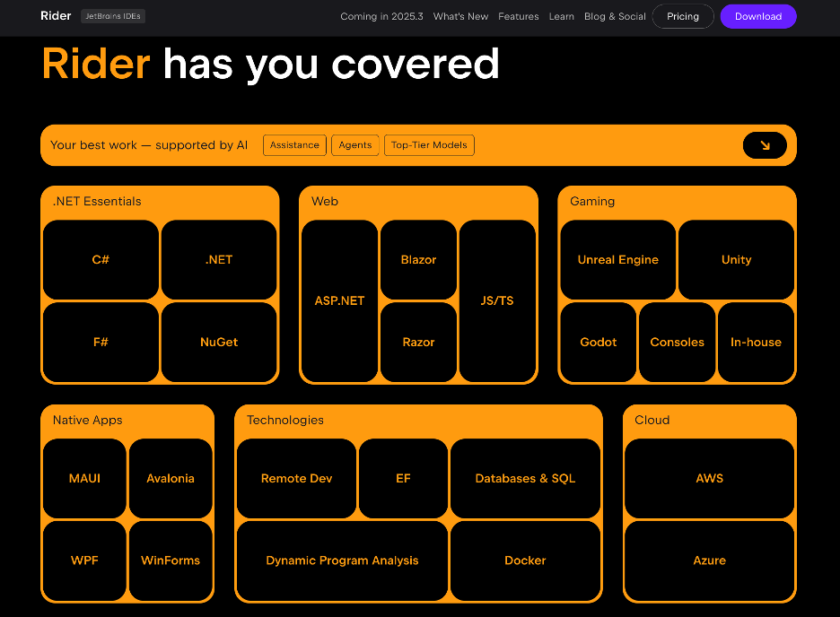Open the Unity tile
The width and height of the screenshot is (840, 617).
(x=737, y=259)
